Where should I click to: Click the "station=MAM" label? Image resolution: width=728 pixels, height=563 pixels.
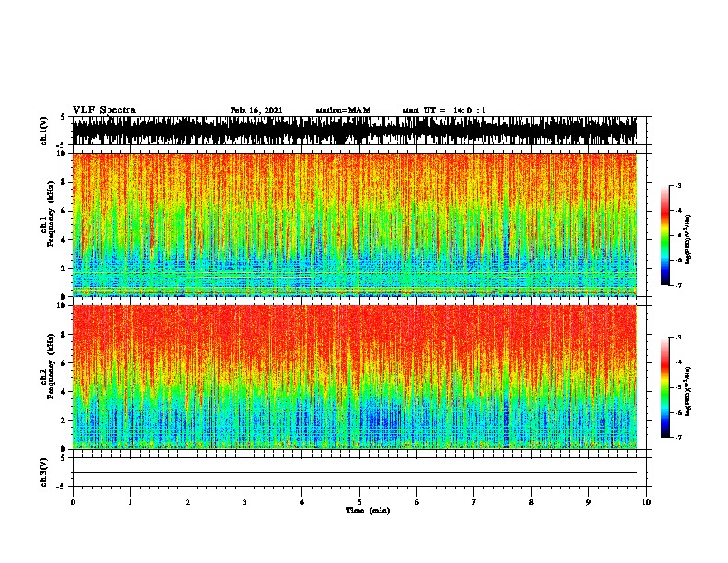(x=343, y=110)
